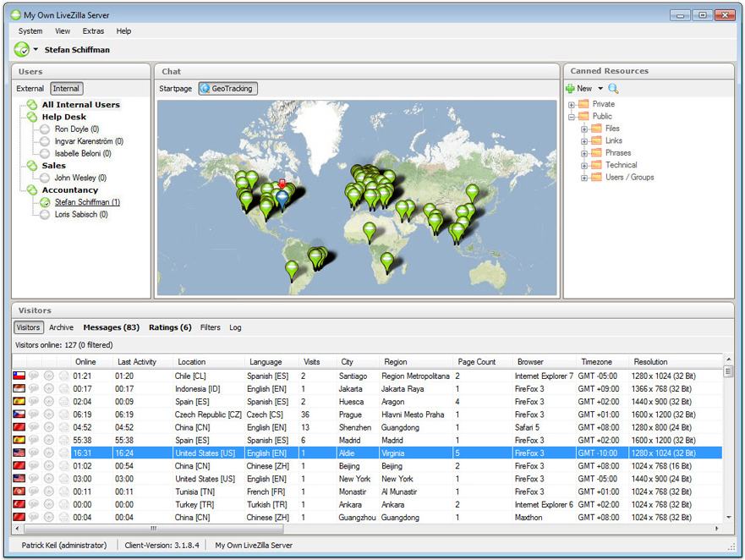745x560 pixels.
Task: Click the visitors list vertical scrollbar
Action: [x=728, y=440]
